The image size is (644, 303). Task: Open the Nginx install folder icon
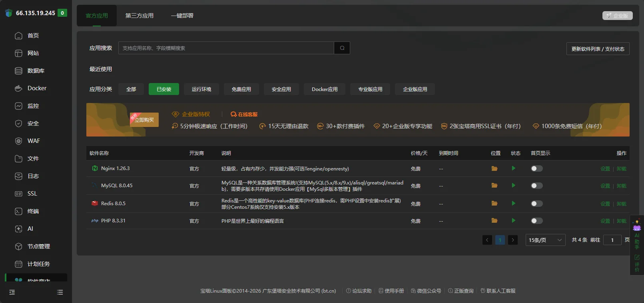coord(494,168)
